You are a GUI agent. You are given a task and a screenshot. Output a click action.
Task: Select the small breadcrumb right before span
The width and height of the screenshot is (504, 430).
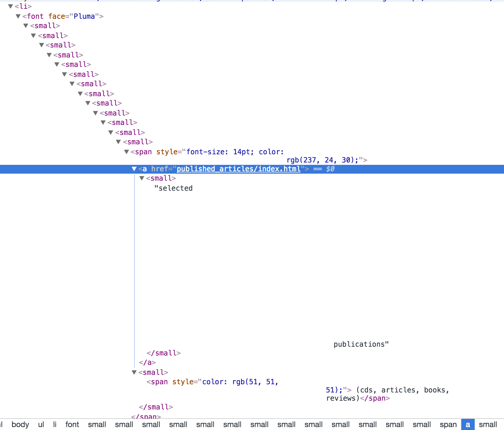tap(422, 424)
